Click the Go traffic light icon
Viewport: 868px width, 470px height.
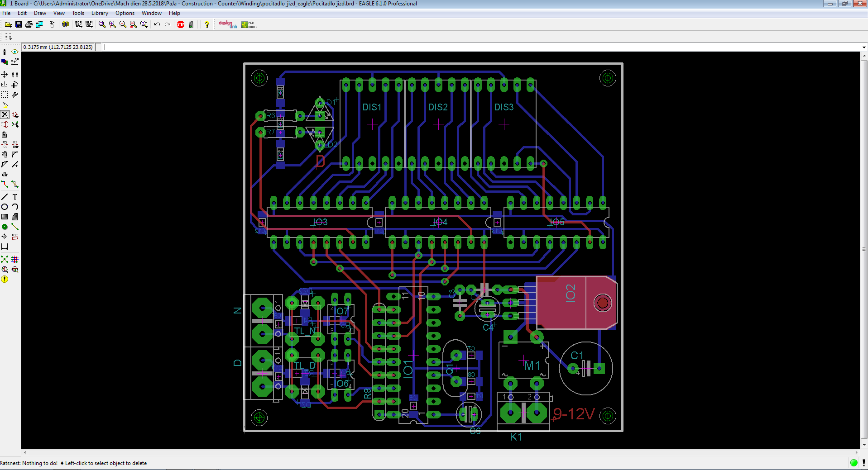[191, 24]
